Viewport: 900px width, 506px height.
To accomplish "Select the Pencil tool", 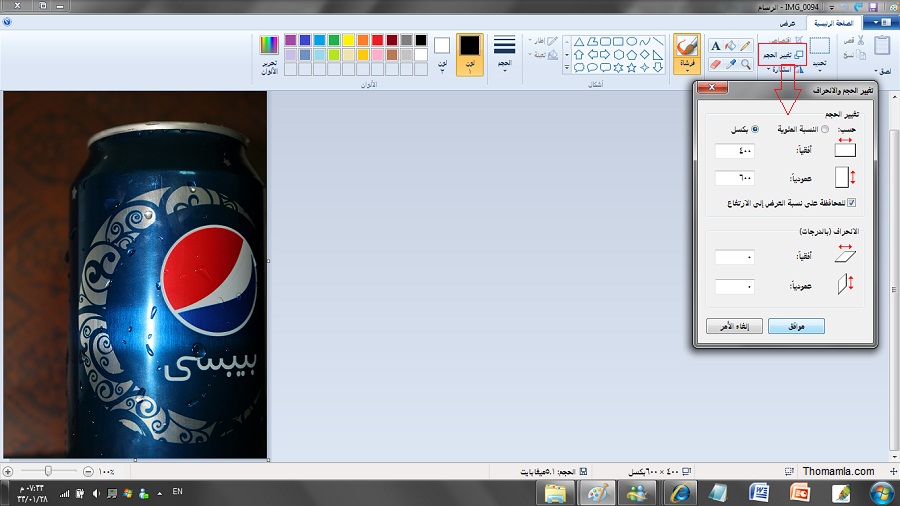I will pos(745,46).
